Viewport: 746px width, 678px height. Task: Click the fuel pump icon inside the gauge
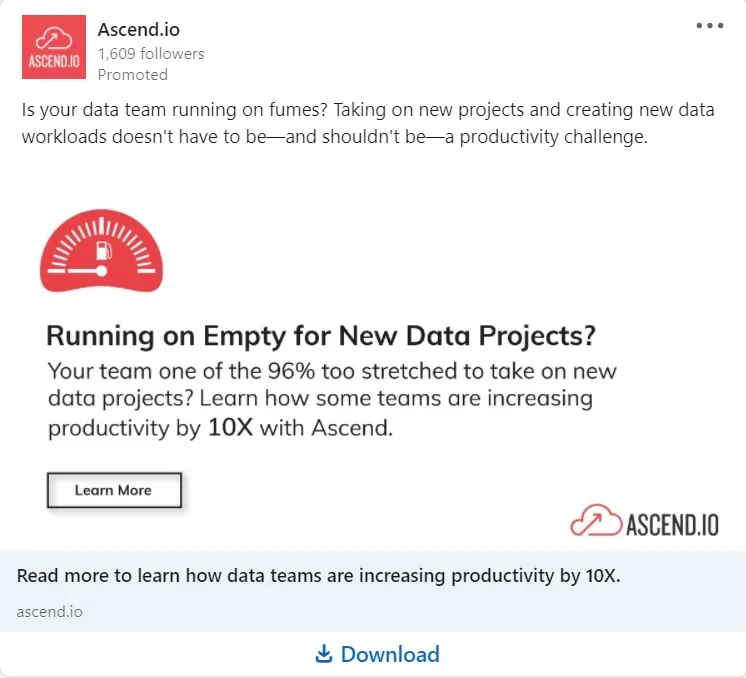tap(104, 250)
